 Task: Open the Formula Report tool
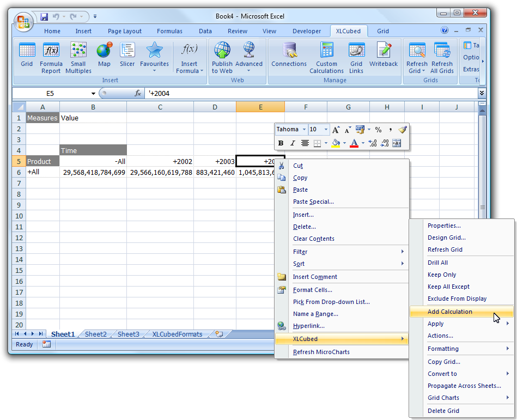pos(51,58)
